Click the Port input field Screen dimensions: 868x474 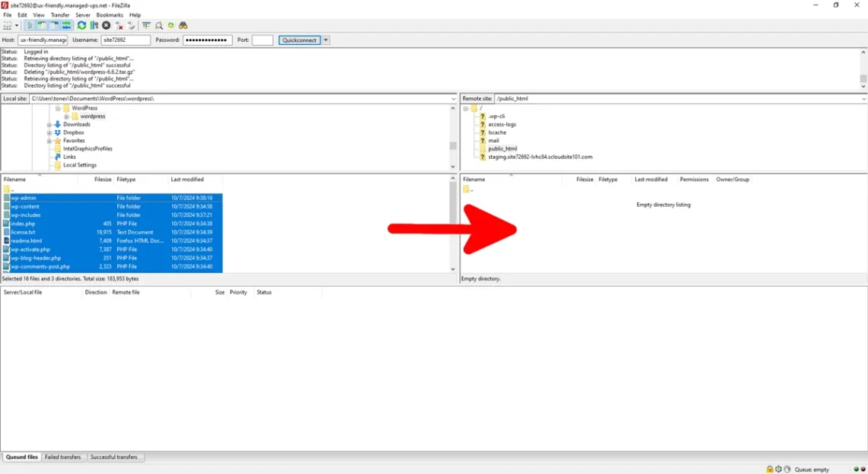[x=262, y=40]
